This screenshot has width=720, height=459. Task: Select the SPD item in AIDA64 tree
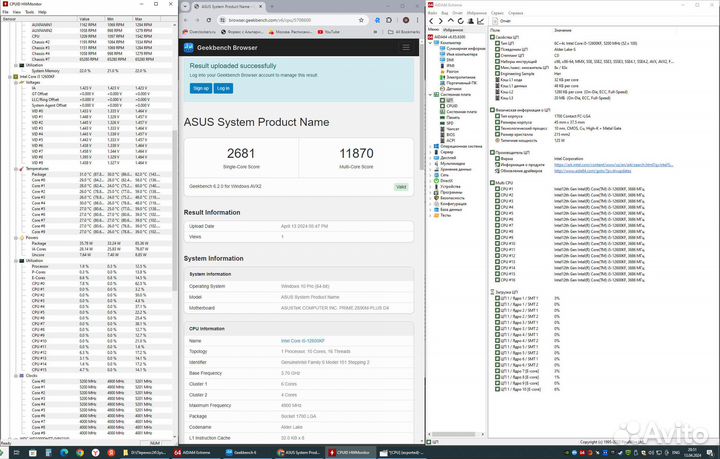(x=450, y=123)
